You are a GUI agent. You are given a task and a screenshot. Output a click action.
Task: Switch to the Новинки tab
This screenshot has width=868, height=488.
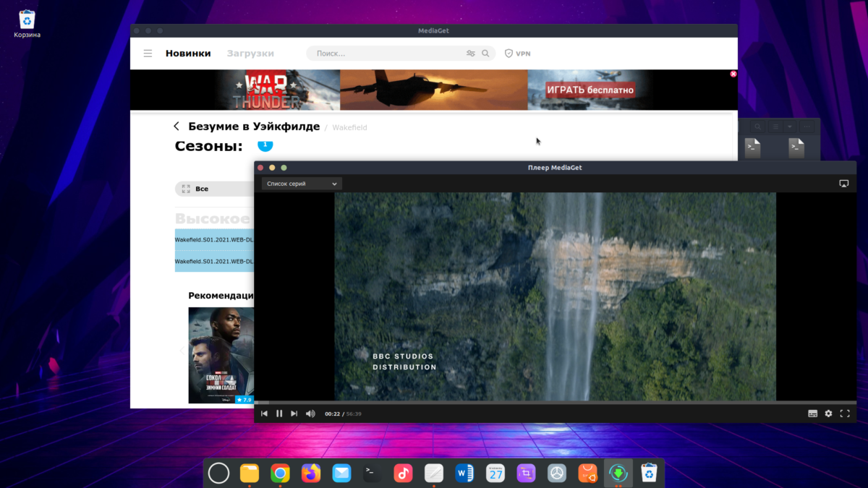188,53
